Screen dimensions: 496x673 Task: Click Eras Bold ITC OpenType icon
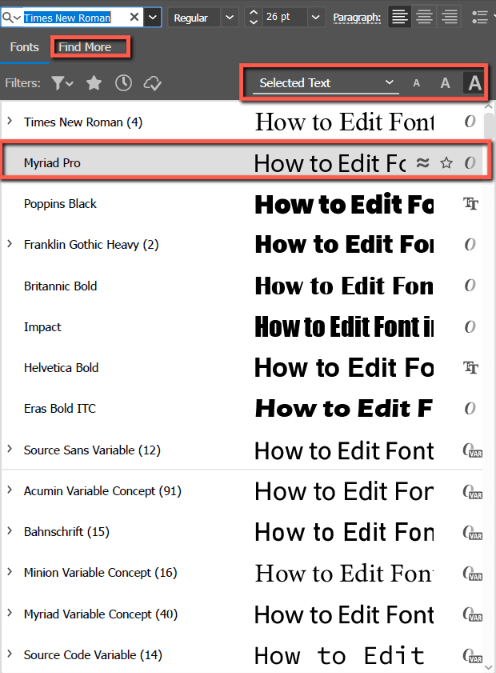[x=470, y=408]
